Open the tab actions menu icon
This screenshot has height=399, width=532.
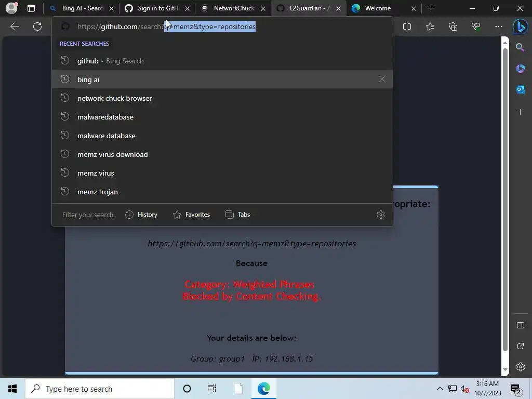pos(31,8)
